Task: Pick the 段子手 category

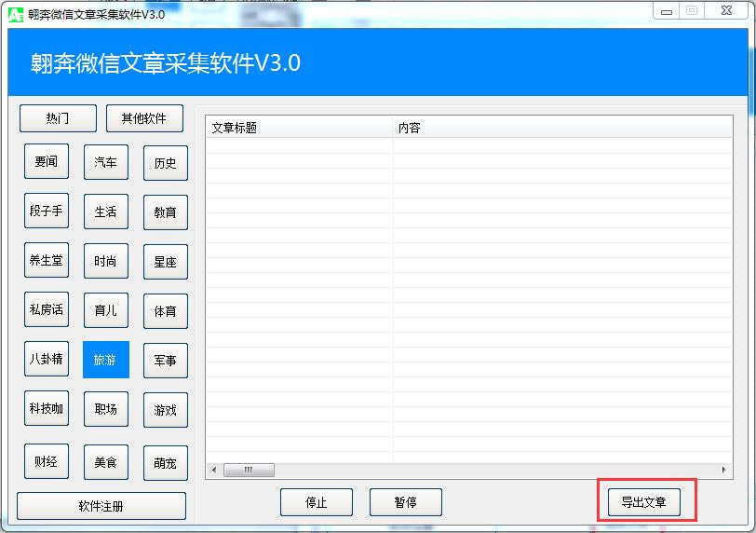Action: pyautogui.click(x=47, y=211)
